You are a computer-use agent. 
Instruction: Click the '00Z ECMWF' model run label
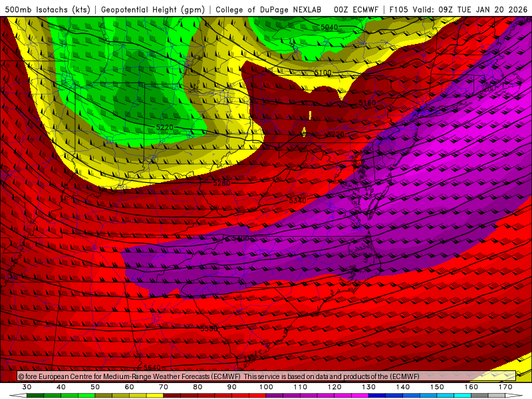[x=356, y=9]
